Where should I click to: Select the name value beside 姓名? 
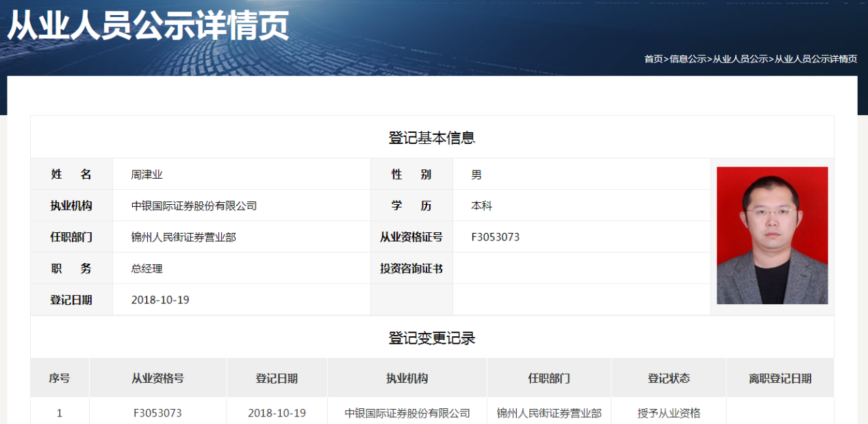click(x=146, y=175)
